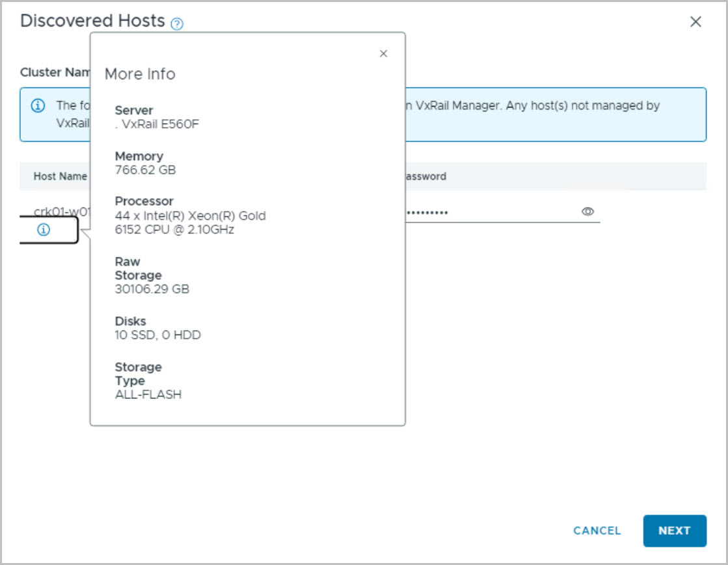Click the 10 SSD, 0 HDD disks value
The width and height of the screenshot is (728, 565).
click(157, 335)
